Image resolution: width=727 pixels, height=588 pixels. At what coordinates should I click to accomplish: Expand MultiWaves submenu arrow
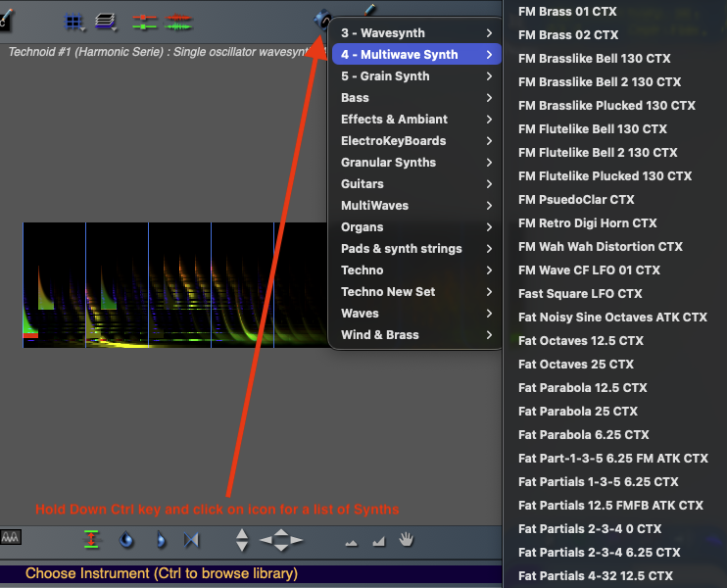click(489, 206)
